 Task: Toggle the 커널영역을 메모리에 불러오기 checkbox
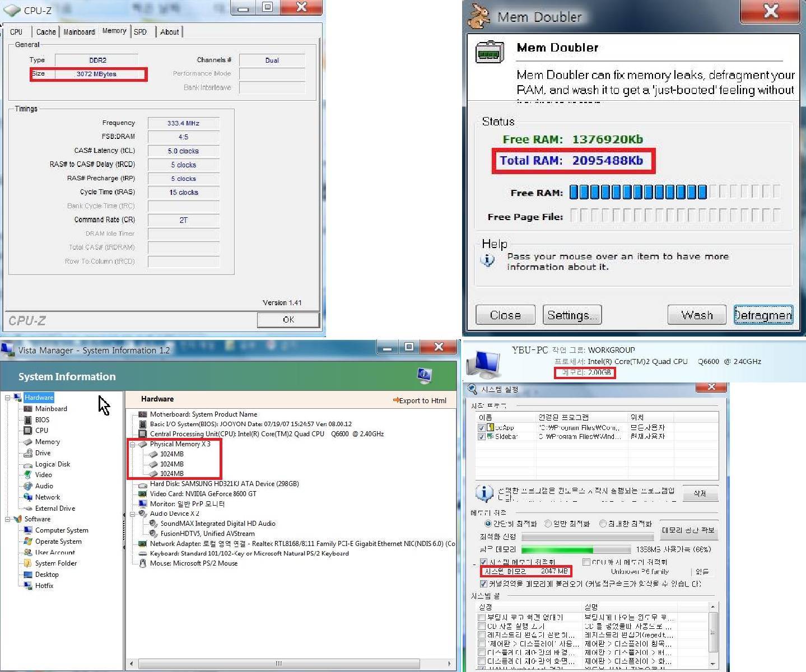[483, 584]
